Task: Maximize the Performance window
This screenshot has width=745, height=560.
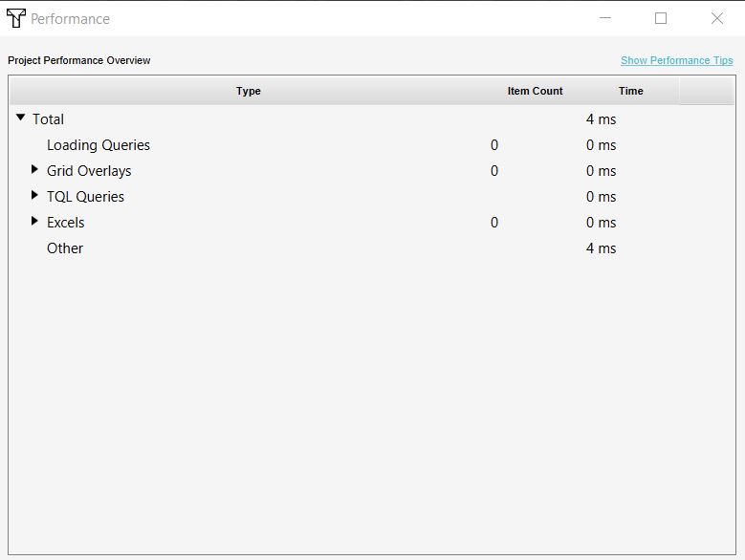Action: [x=661, y=18]
